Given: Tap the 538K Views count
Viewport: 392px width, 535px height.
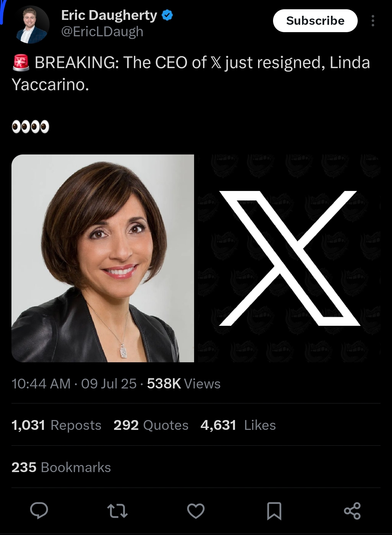Looking at the screenshot, I should (184, 384).
